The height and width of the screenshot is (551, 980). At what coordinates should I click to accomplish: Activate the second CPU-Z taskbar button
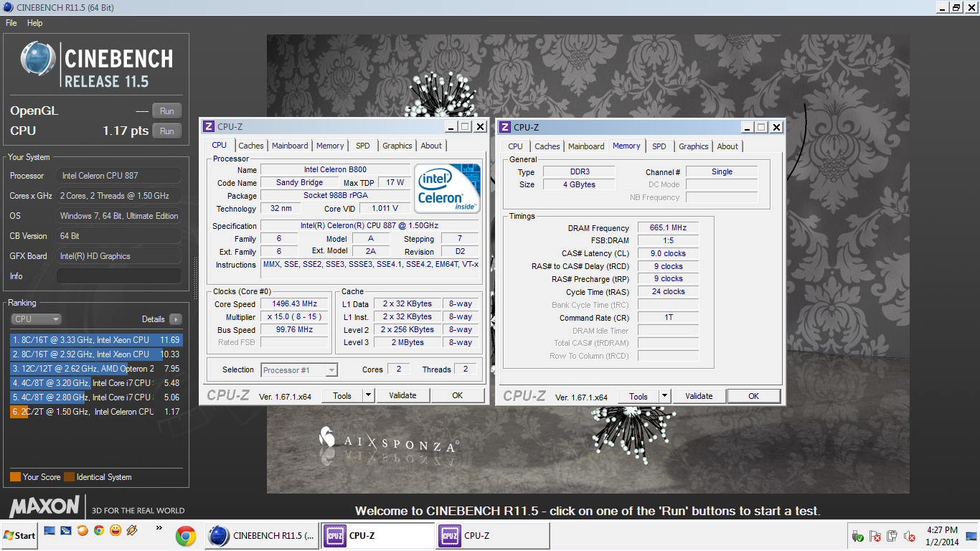click(493, 536)
